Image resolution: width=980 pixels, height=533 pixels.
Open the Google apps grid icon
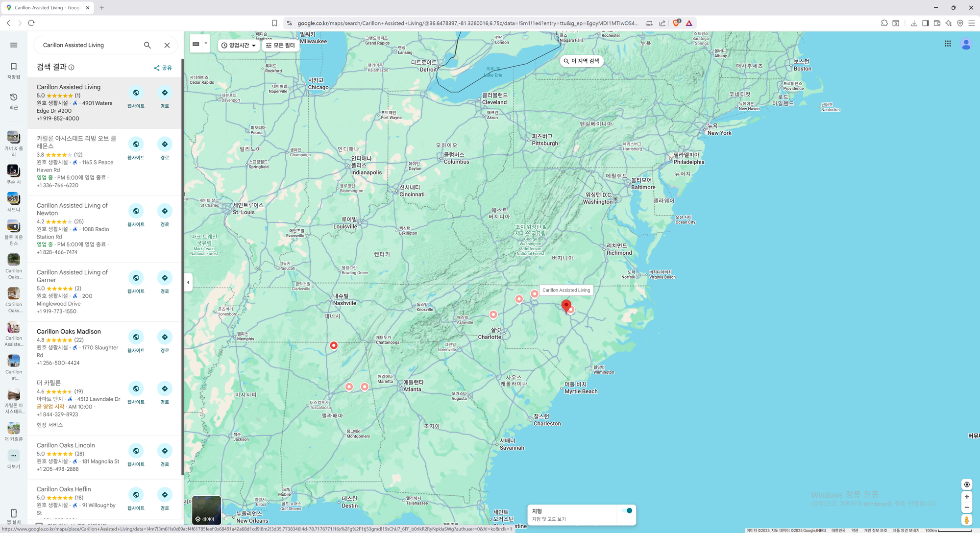pyautogui.click(x=948, y=44)
